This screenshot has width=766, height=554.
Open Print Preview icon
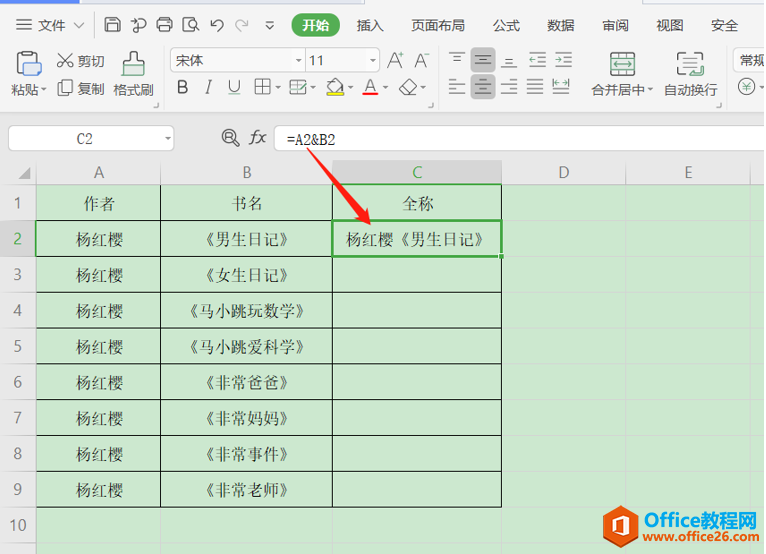(x=191, y=24)
